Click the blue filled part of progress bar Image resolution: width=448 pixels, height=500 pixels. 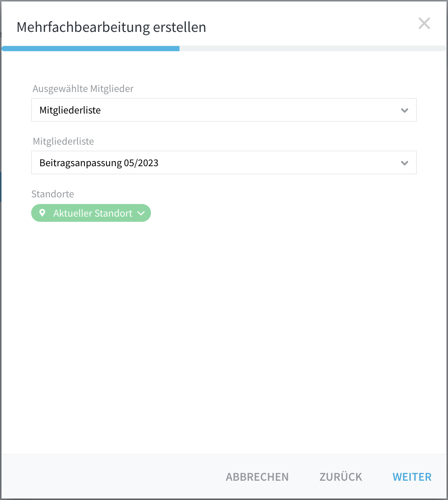tap(90, 49)
